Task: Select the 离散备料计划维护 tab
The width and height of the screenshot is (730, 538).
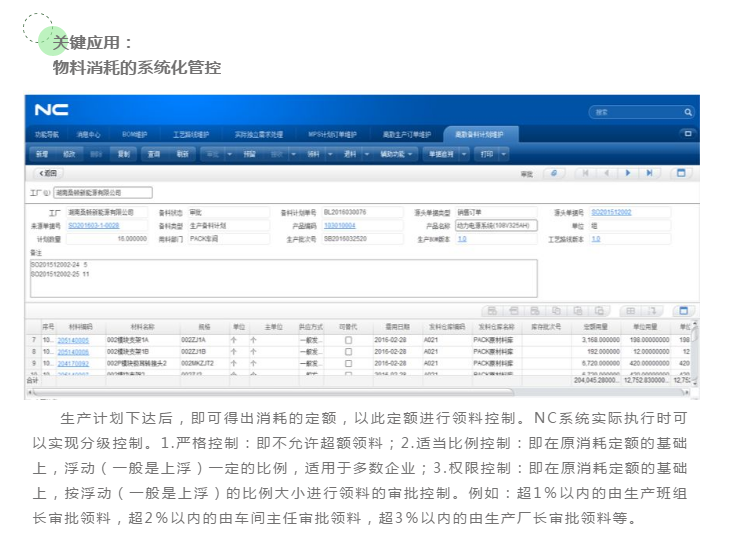Action: 479,134
